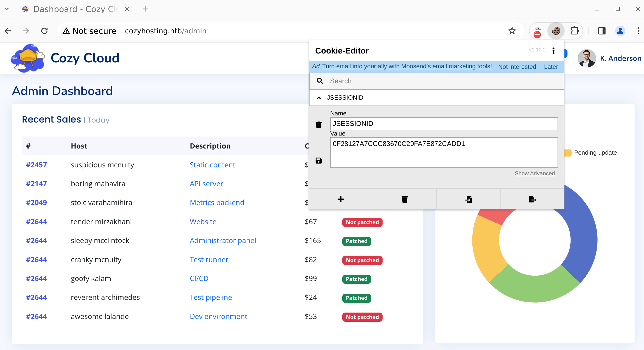Click the export cookies icon
This screenshot has width=644, height=350.
[532, 199]
